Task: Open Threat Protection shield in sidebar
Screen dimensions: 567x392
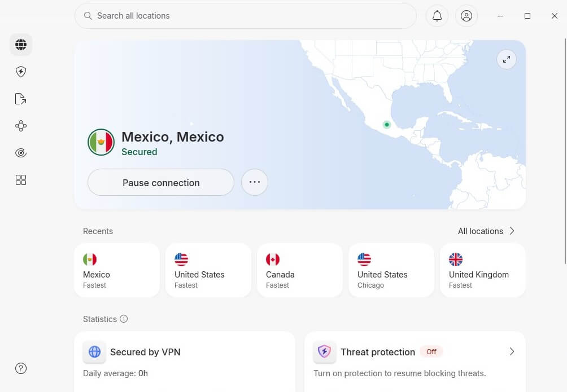Action: (x=21, y=72)
